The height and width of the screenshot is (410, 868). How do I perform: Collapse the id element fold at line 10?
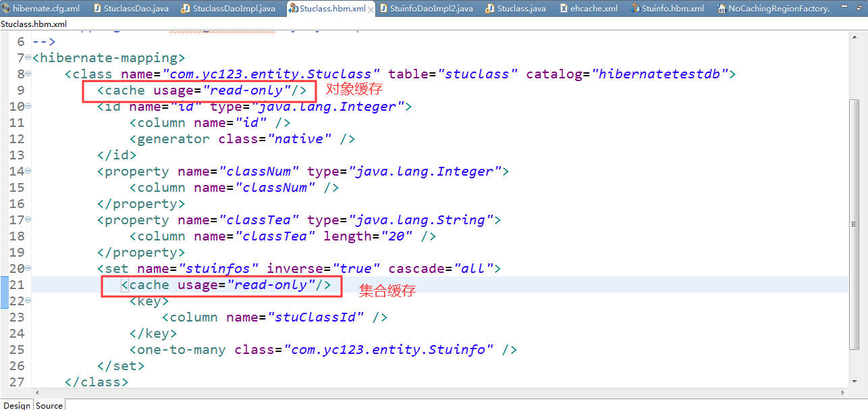click(28, 106)
